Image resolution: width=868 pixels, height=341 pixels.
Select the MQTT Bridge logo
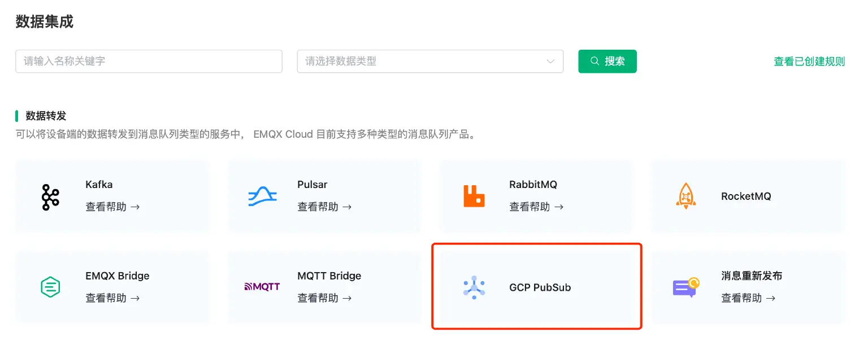pos(262,287)
